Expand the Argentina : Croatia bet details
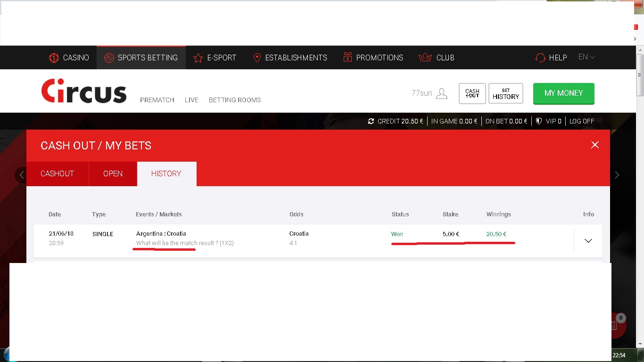This screenshot has width=644, height=362. [588, 241]
